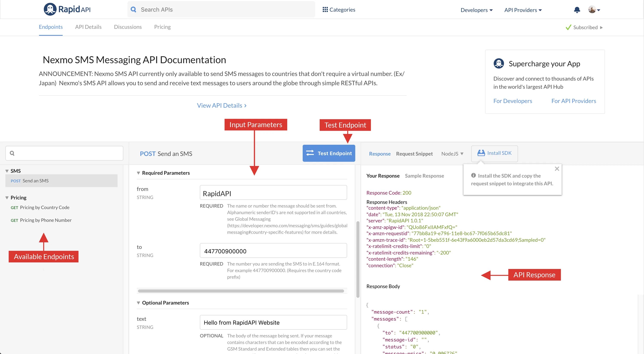644x354 pixels.
Task: Click the notifications bell icon
Action: tap(577, 10)
